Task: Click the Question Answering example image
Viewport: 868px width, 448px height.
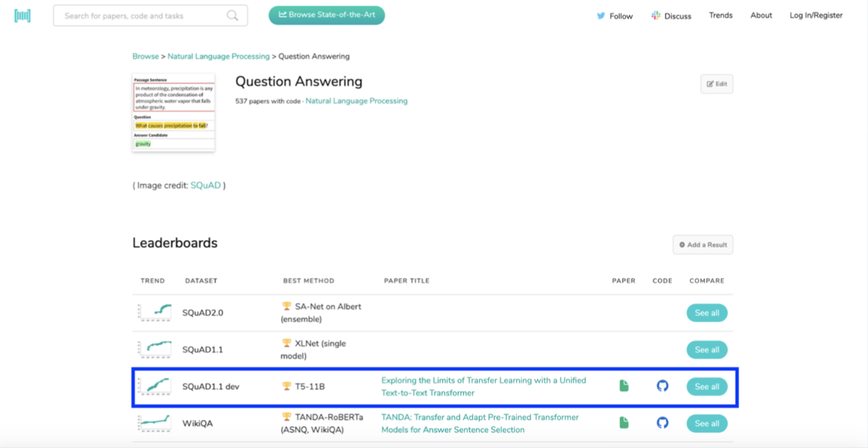Action: tap(173, 113)
